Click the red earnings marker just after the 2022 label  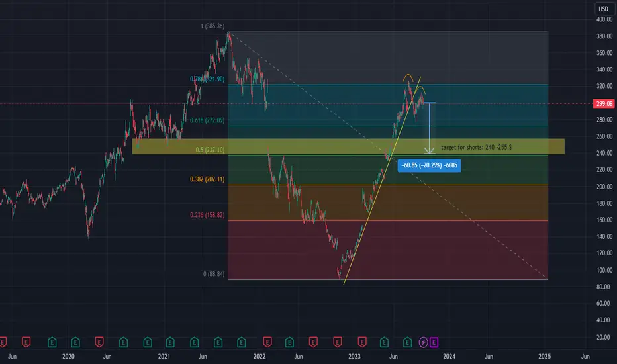coord(267,342)
